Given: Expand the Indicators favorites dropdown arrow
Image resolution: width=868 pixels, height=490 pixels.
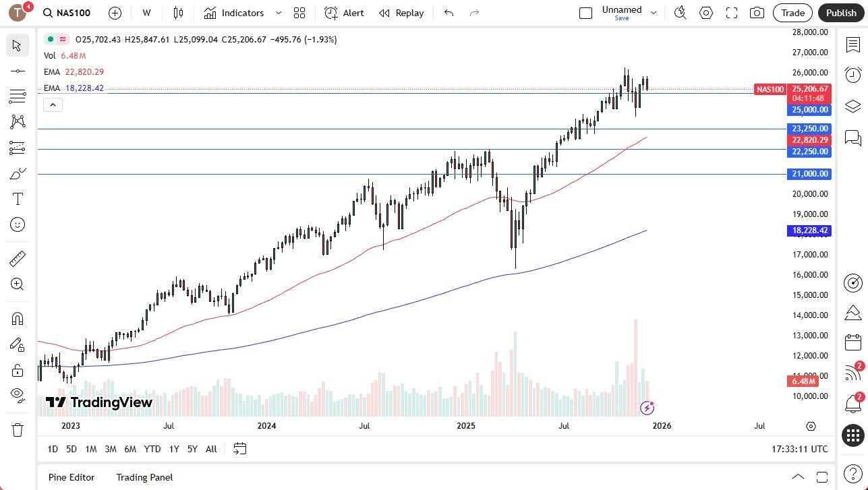Looking at the screenshot, I should click(x=279, y=13).
